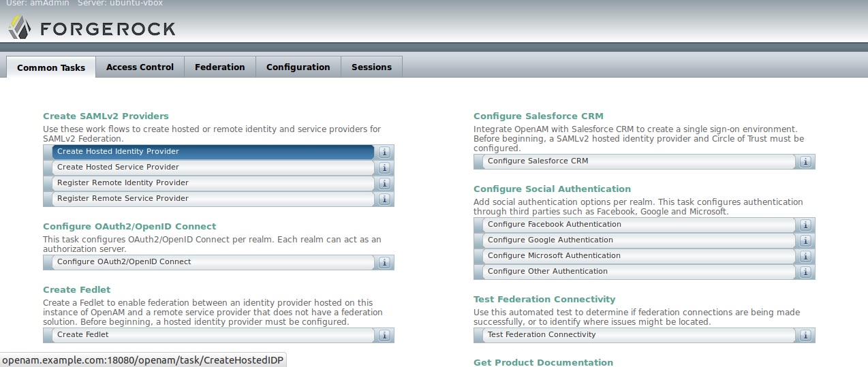Click the Configure Social Authentication heading
The image size is (868, 367).
[552, 189]
